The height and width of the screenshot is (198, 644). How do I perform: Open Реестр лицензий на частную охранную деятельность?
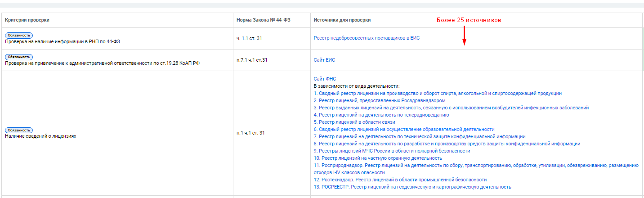pyautogui.click(x=378, y=158)
